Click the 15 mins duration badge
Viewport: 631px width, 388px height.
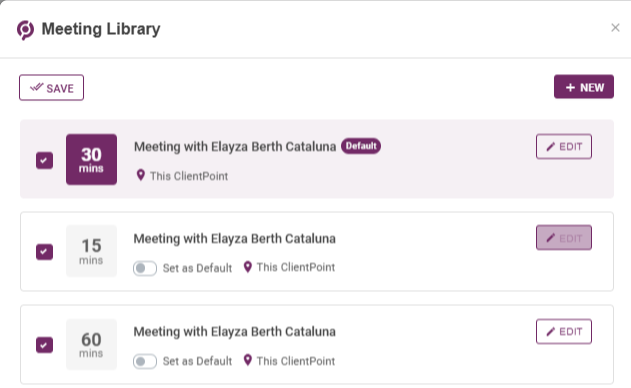coord(91,251)
